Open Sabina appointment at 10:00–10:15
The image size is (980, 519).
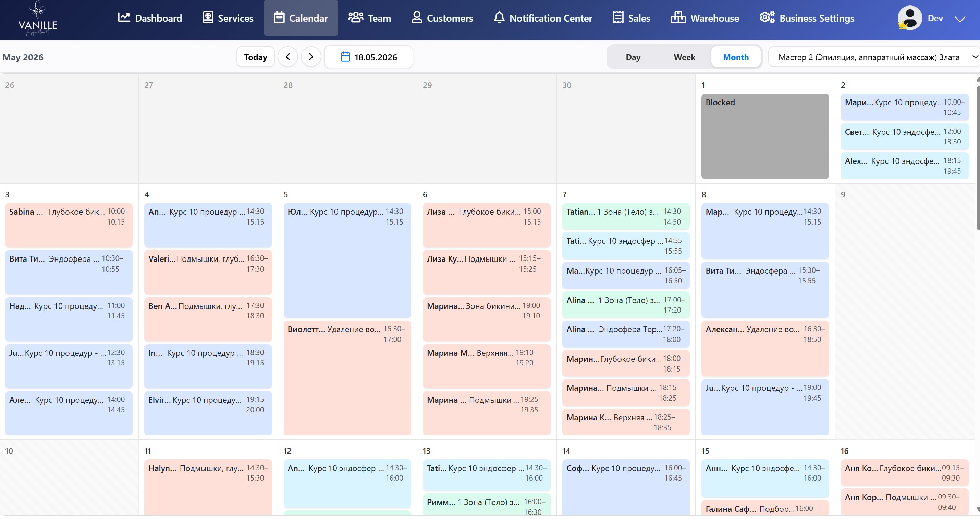coord(69,225)
